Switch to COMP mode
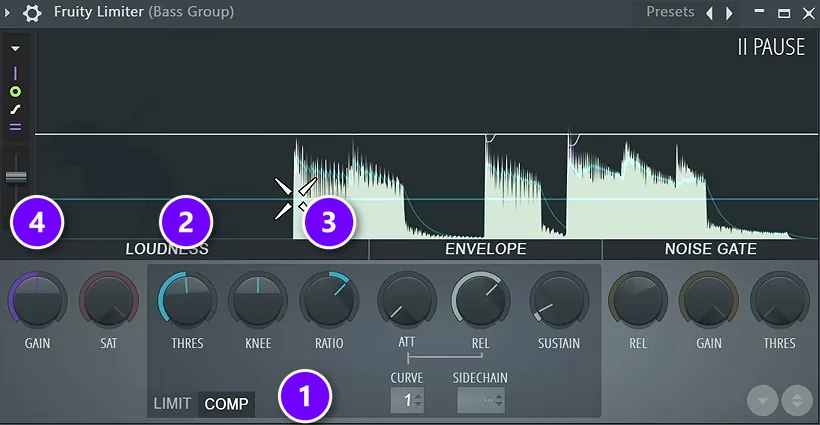 (x=226, y=404)
